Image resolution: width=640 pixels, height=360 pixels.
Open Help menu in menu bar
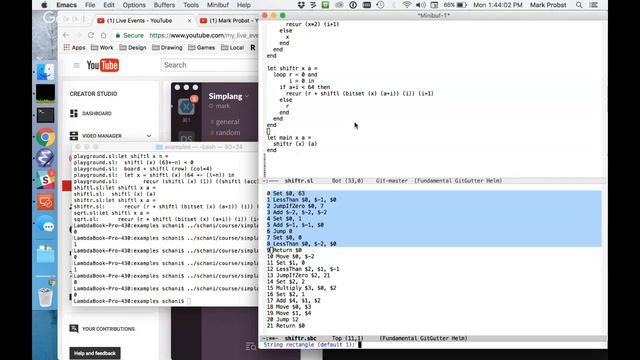pyautogui.click(x=244, y=5)
